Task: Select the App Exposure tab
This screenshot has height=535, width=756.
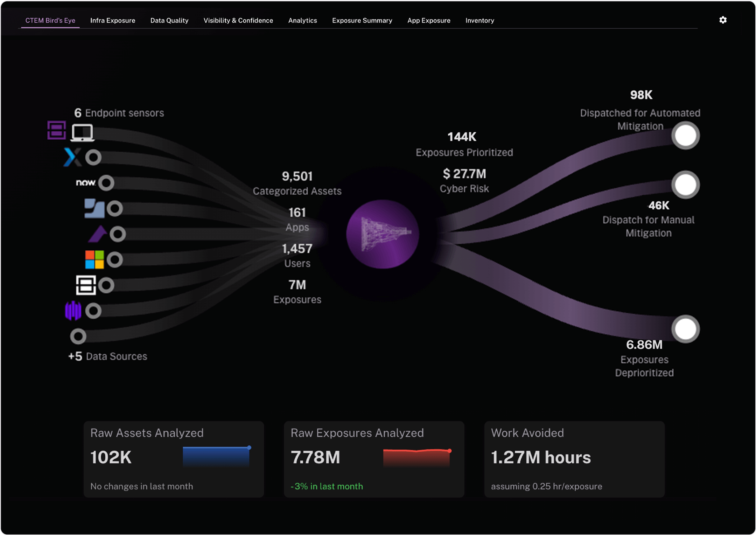Action: click(x=429, y=20)
